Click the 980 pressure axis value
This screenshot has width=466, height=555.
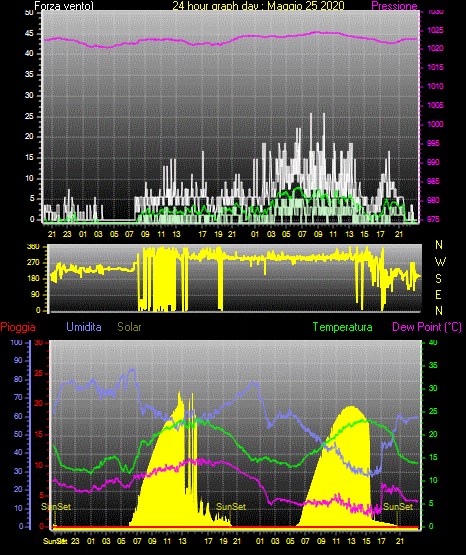click(434, 200)
